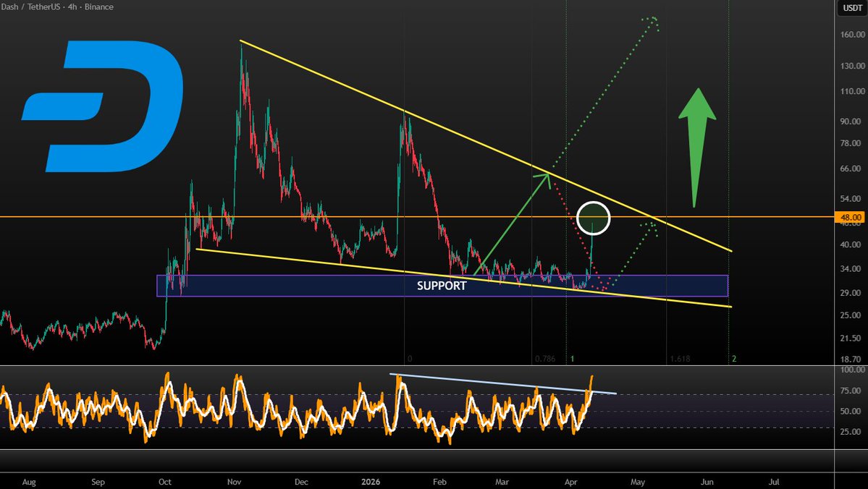The width and height of the screenshot is (868, 489).
Task: Select the blue RSI divergence trendline
Action: [x=503, y=384]
